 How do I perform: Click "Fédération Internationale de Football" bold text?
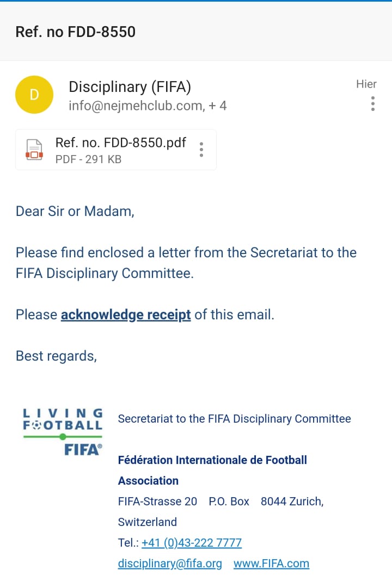212,460
